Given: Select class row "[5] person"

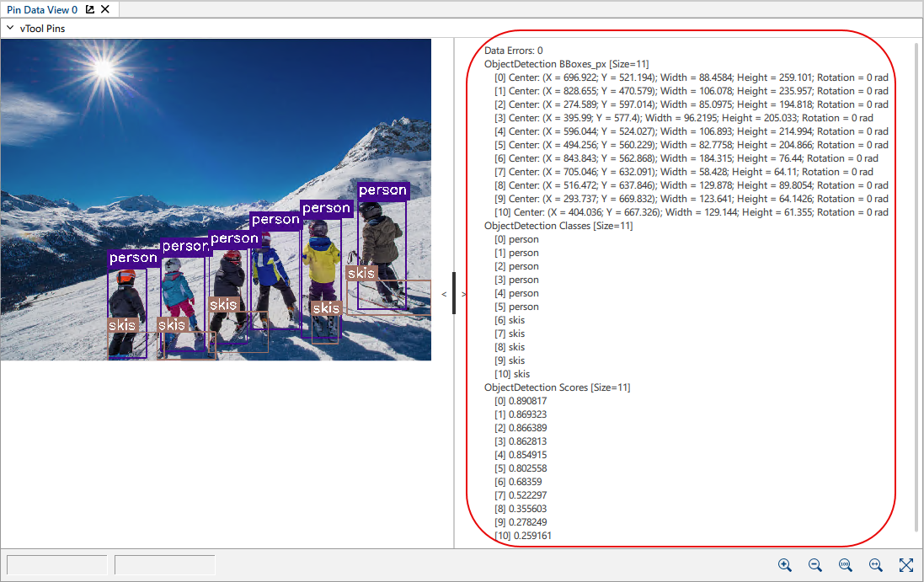Looking at the screenshot, I should (516, 307).
